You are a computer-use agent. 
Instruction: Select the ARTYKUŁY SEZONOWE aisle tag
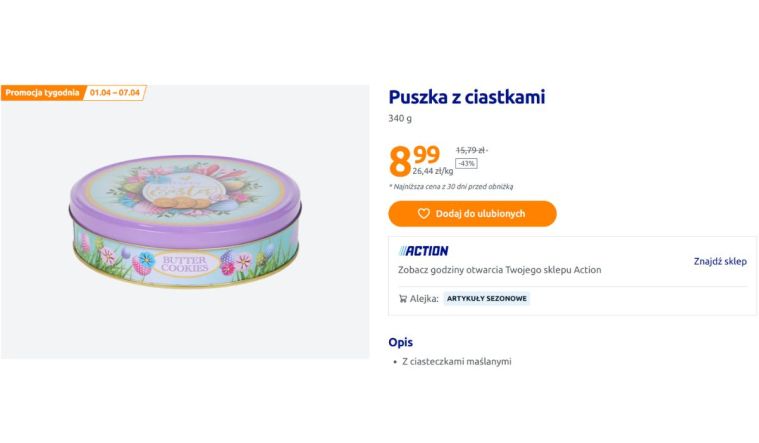point(486,299)
